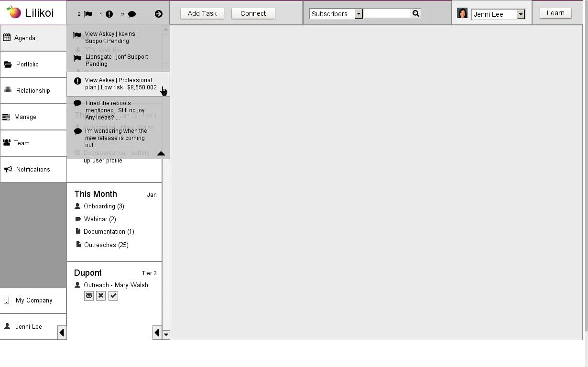This screenshot has height=367, width=588.
Task: Dismiss the Mary Walsh outreach with the X icon
Action: [101, 295]
